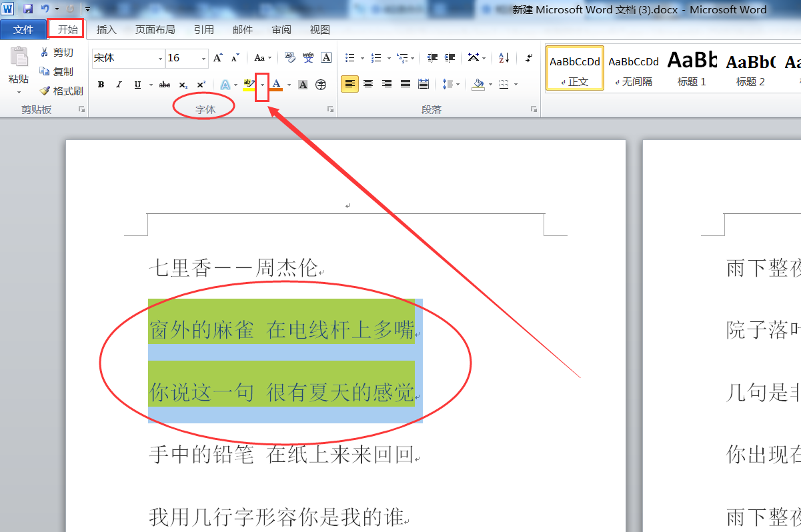Click the Word application icon in title bar
The width and height of the screenshot is (801, 532).
pos(8,9)
